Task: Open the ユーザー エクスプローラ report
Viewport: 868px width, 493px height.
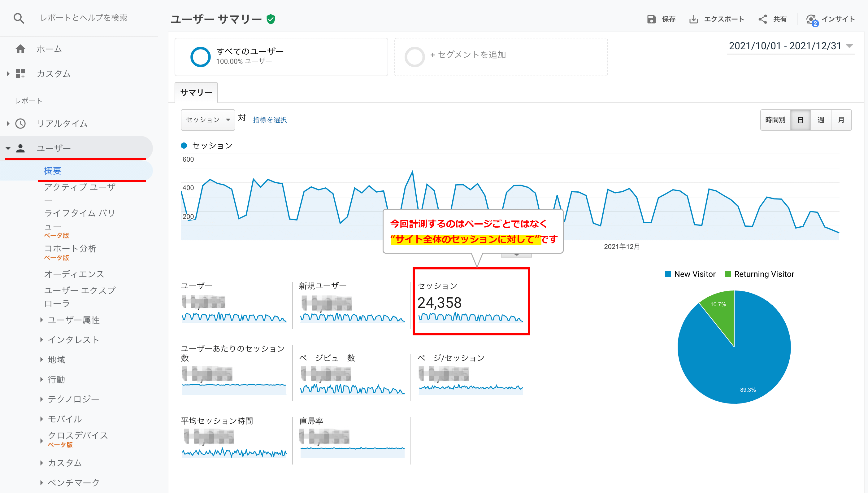Action: (x=80, y=297)
